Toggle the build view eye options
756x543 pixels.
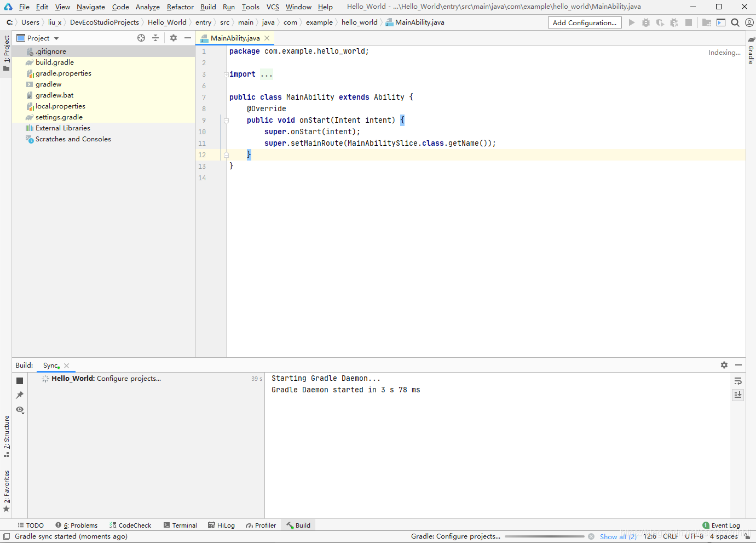(x=20, y=410)
